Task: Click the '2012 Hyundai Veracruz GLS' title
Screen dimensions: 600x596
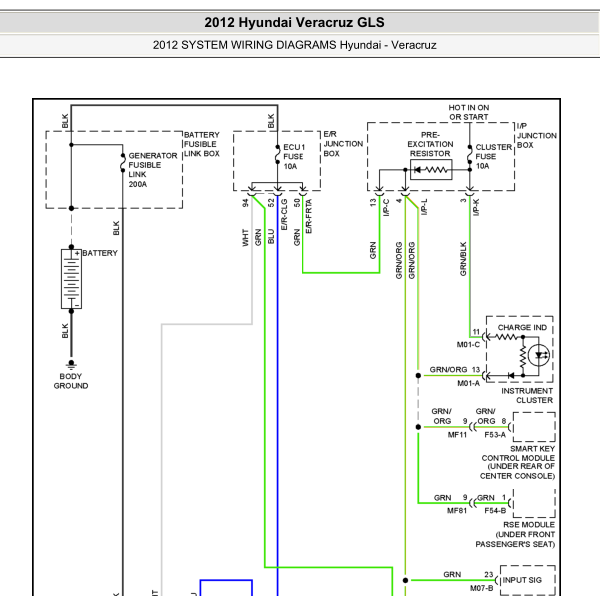Action: pos(294,22)
